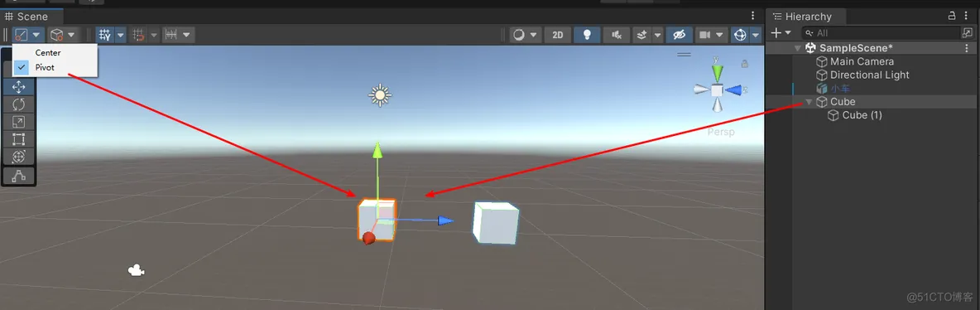Image resolution: width=980 pixels, height=310 pixels.
Task: Click the increment snapping icon
Action: (x=171, y=35)
